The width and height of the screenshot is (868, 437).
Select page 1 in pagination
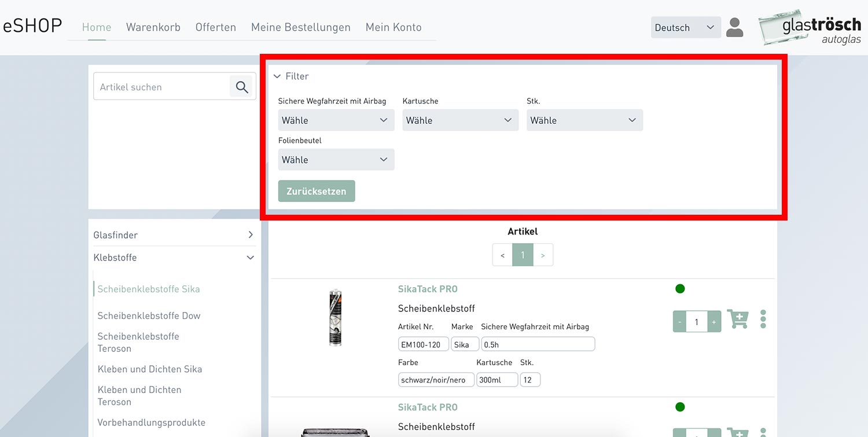[523, 255]
